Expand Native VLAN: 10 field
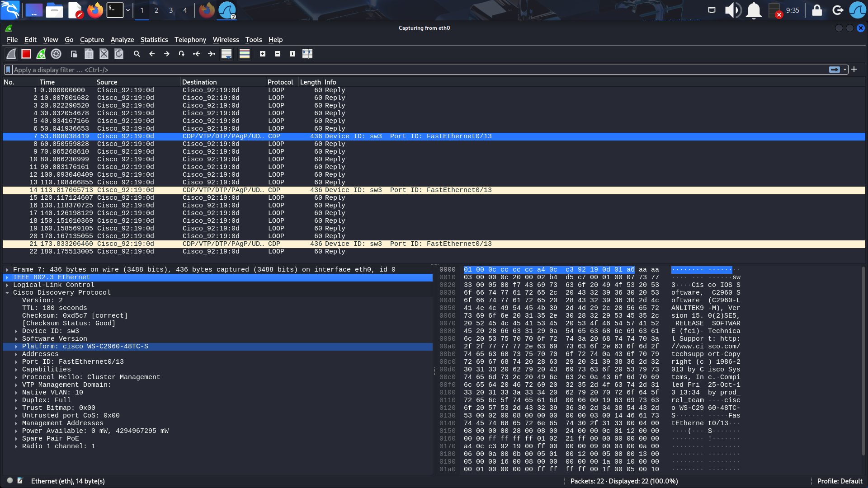 16,393
